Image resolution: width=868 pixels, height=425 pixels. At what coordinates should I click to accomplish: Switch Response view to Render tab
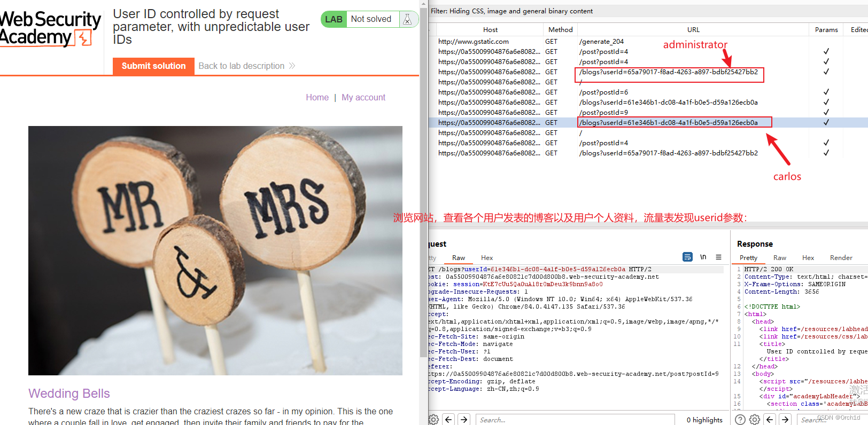841,258
